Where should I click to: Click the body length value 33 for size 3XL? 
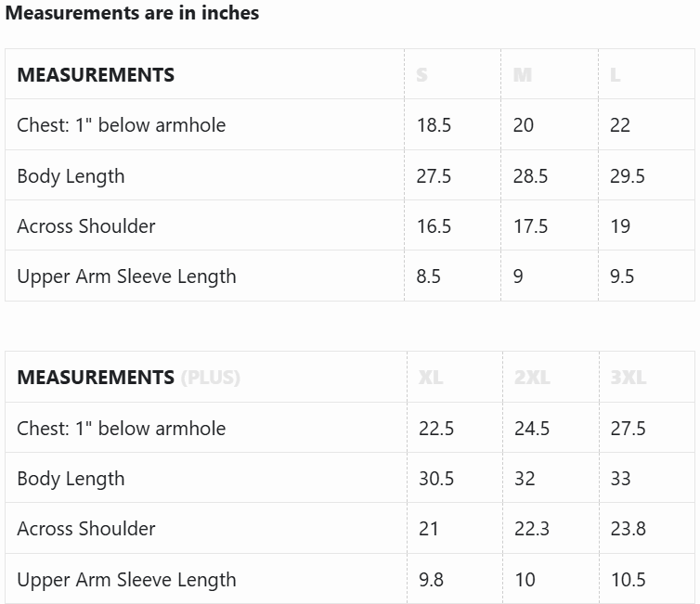pos(620,479)
